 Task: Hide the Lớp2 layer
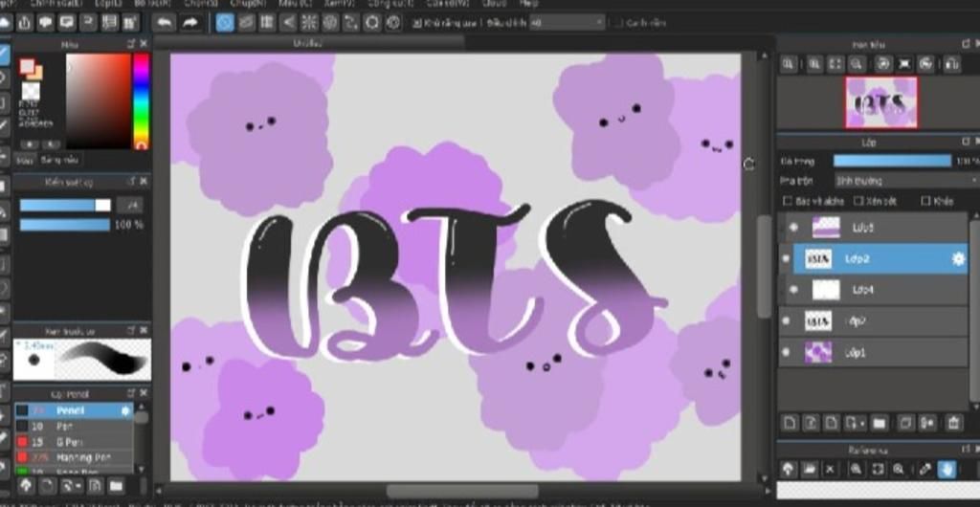(x=787, y=258)
